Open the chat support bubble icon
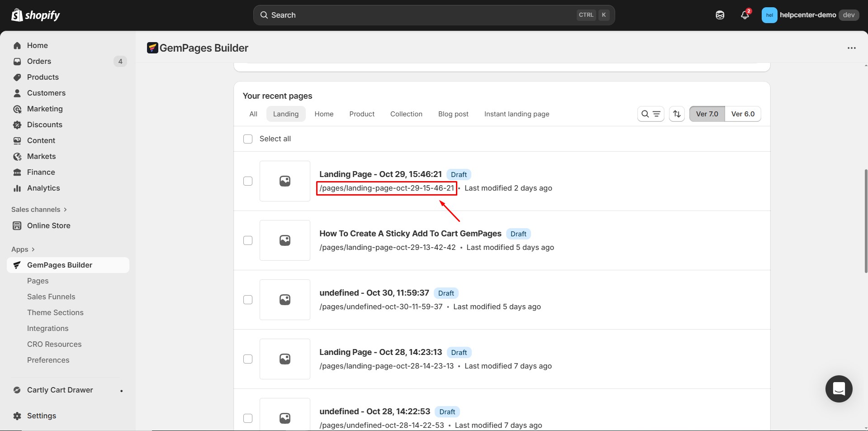This screenshot has height=431, width=868. point(839,389)
